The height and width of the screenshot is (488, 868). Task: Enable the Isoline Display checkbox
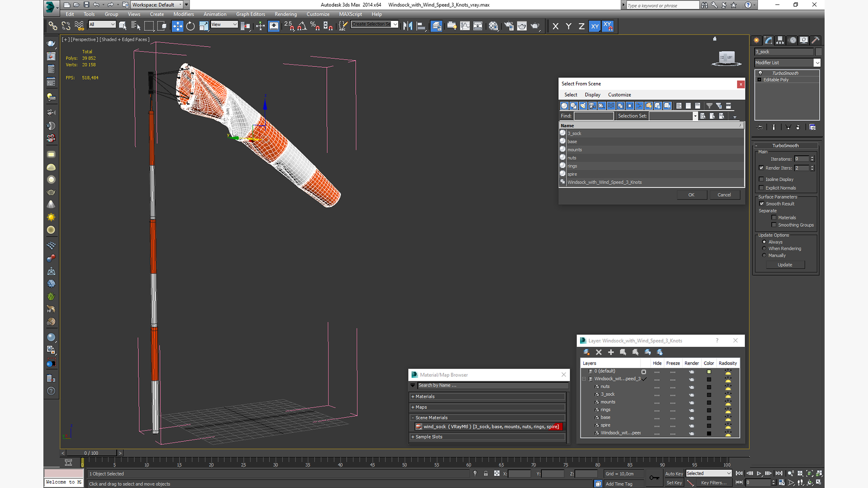[x=761, y=179]
